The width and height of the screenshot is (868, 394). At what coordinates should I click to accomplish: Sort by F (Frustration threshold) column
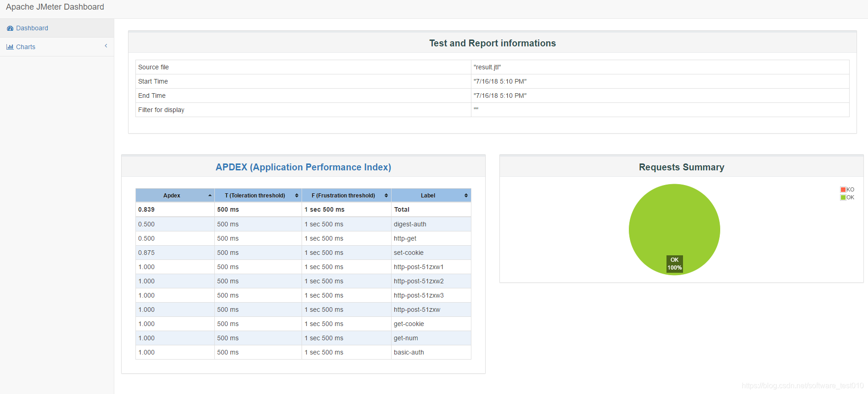(347, 195)
